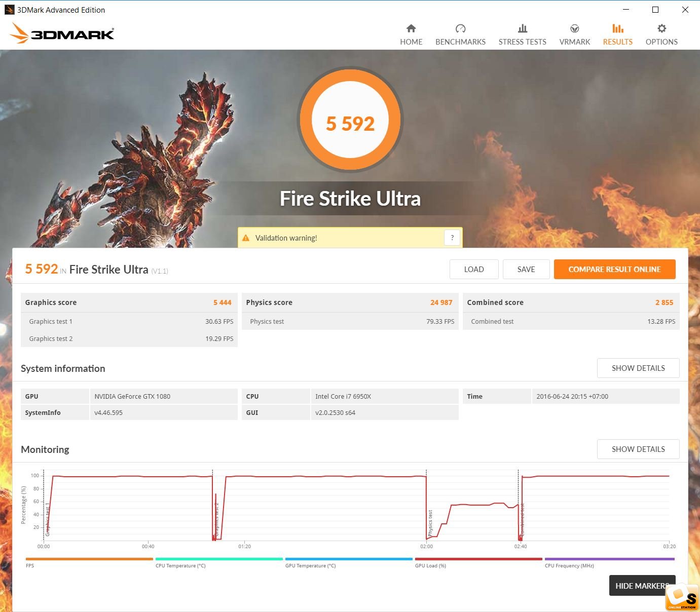The width and height of the screenshot is (700, 612).
Task: Open the HOME menu label
Action: 411,42
